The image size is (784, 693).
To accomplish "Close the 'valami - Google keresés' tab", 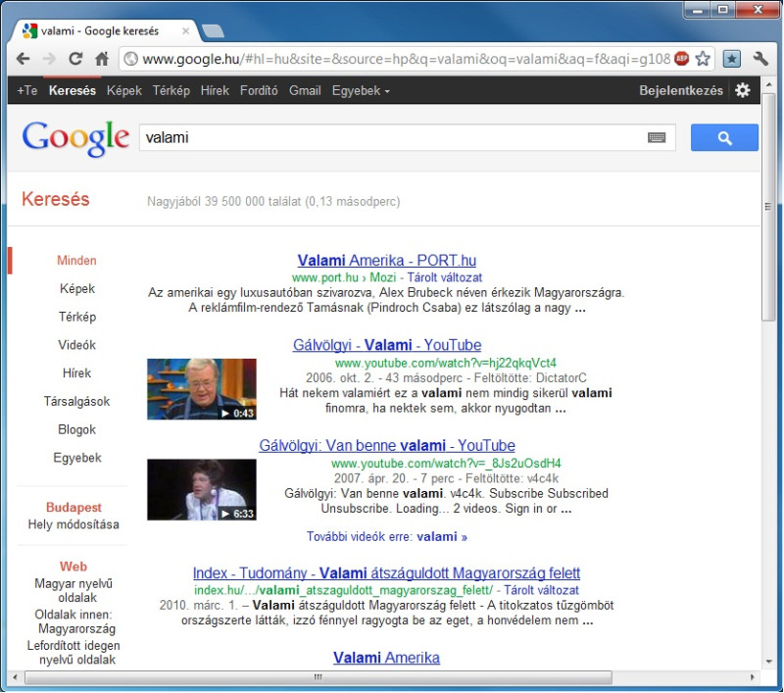I will point(185,31).
